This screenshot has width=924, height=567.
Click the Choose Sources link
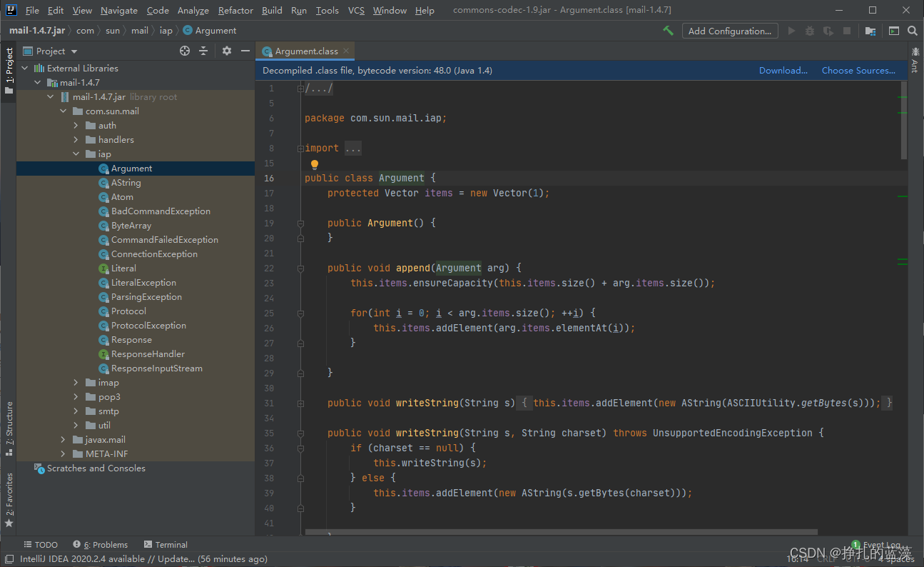(858, 70)
